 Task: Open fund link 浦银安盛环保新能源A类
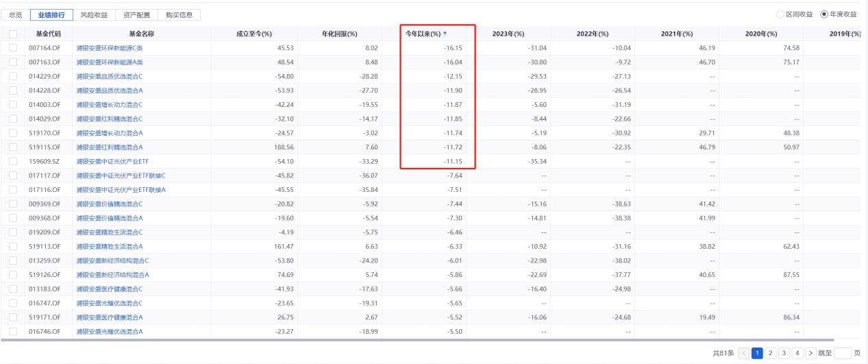[110, 62]
